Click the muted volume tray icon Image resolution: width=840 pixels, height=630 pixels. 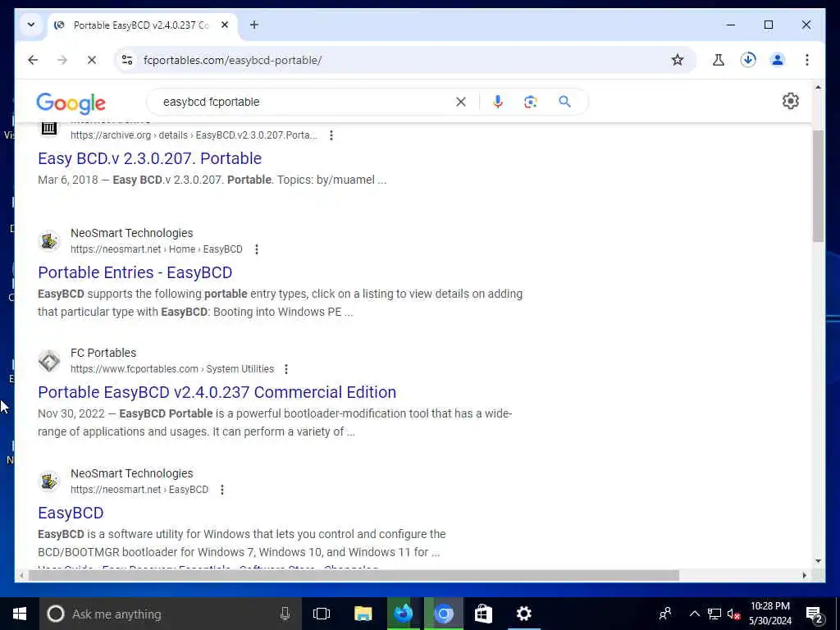pyautogui.click(x=733, y=614)
